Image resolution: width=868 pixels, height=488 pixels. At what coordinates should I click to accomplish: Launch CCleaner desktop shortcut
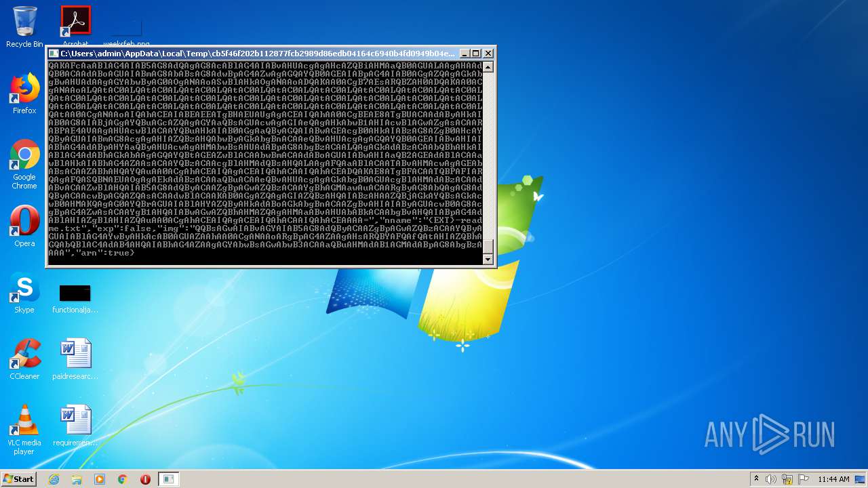click(x=24, y=359)
